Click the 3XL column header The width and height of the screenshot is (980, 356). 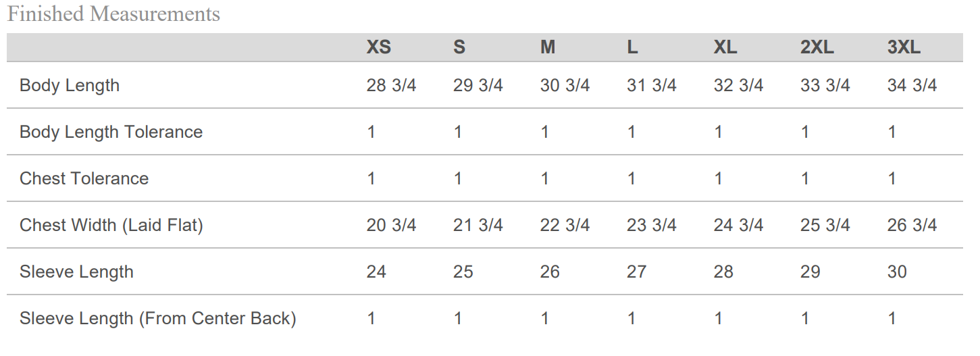pos(904,47)
